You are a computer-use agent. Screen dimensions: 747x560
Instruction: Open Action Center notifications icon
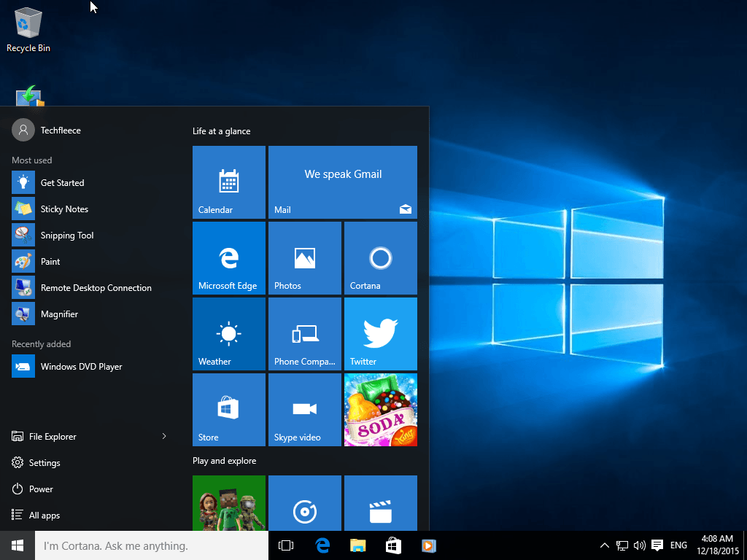657,545
